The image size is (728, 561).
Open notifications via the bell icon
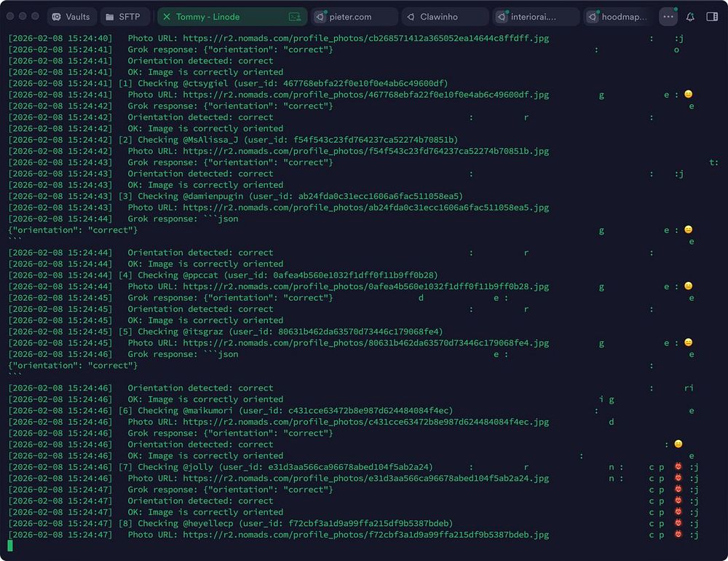click(690, 17)
